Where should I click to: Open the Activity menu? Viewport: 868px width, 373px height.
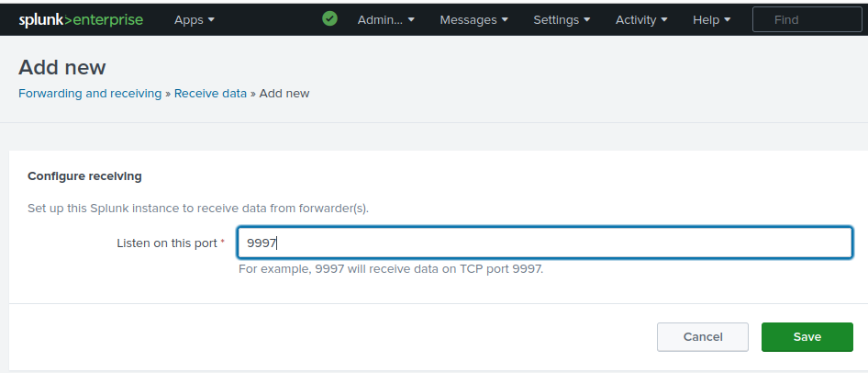[x=641, y=19]
